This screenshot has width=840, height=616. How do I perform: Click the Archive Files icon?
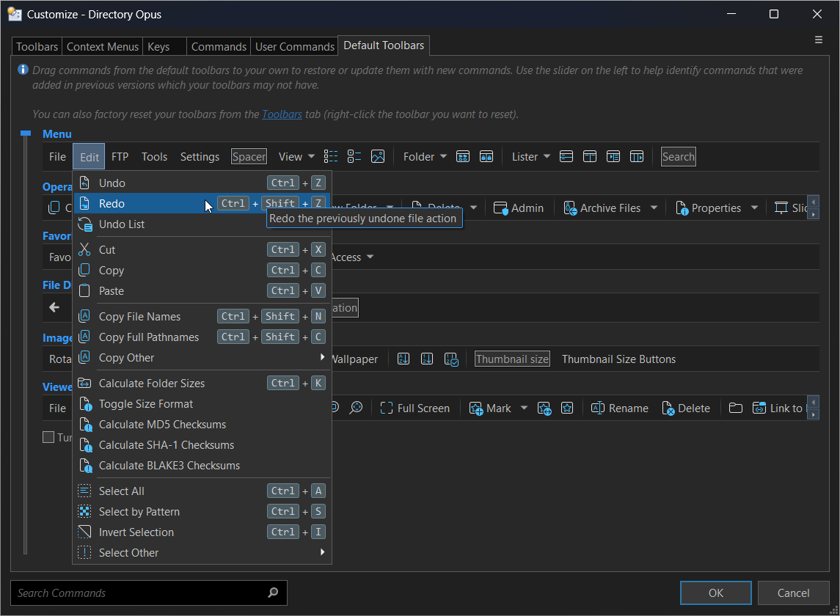coord(570,208)
